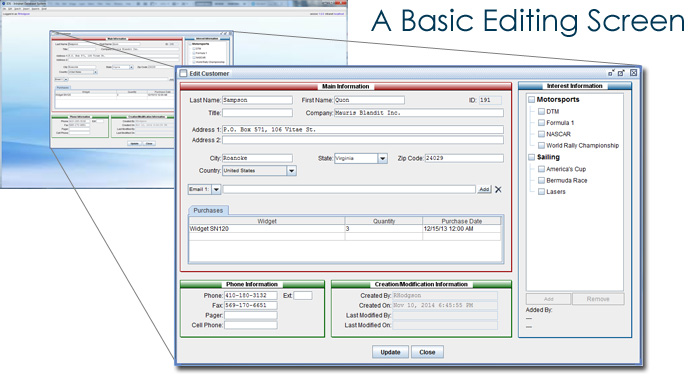Click the empty email address field
Screen dimensions: 700x381
pyautogui.click(x=349, y=189)
